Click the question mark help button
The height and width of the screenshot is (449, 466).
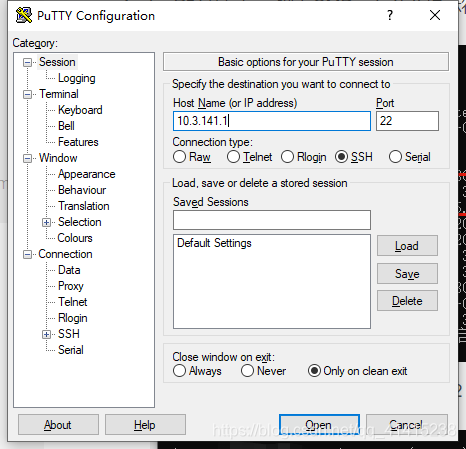point(390,15)
